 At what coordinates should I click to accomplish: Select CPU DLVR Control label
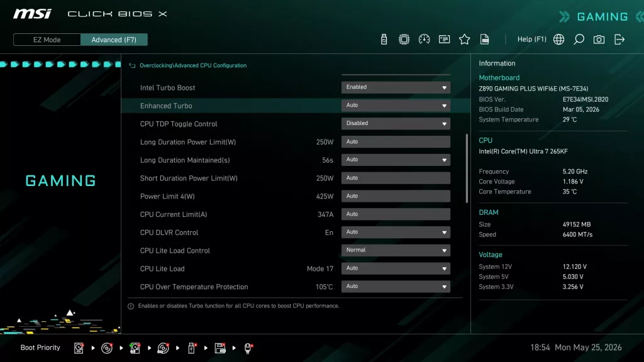169,233
